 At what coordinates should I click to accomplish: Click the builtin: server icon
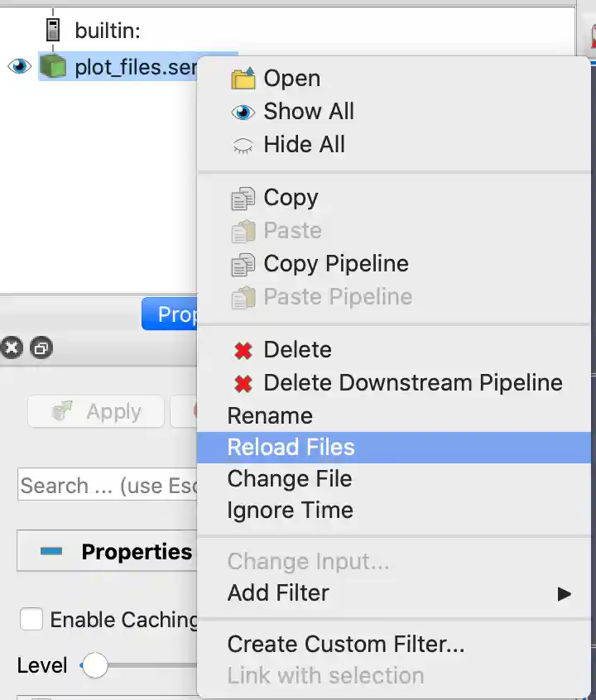pyautogui.click(x=54, y=31)
